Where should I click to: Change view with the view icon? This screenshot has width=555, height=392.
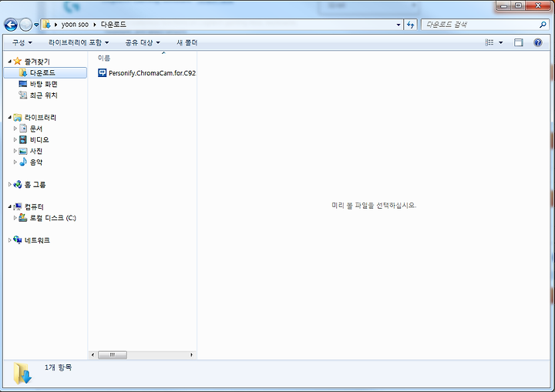point(489,42)
